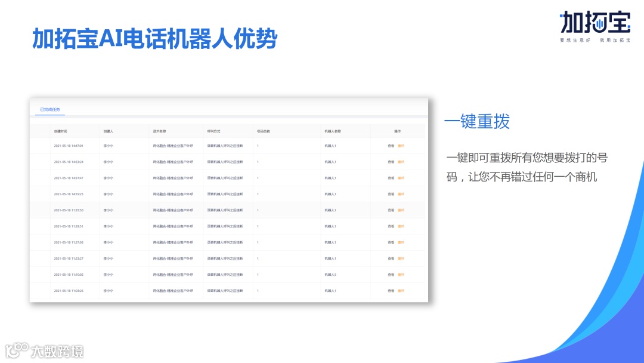Click 查看 for the 11:35:50 task
644x363 pixels.
(391, 210)
